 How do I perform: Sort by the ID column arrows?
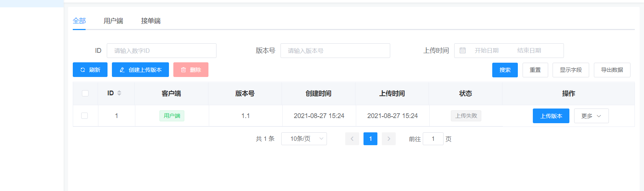point(119,93)
